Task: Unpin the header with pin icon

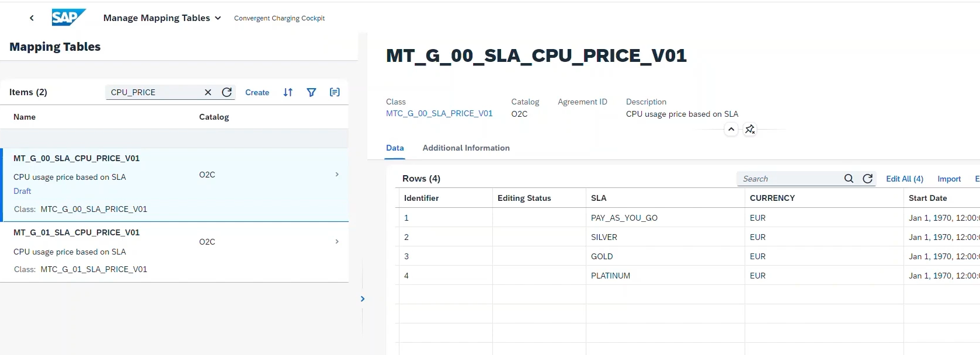Action: click(750, 129)
